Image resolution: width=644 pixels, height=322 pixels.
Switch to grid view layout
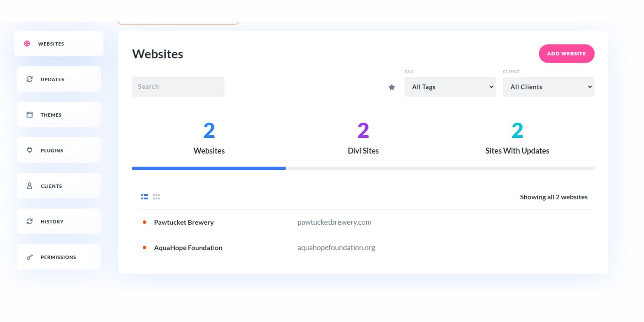pos(156,197)
